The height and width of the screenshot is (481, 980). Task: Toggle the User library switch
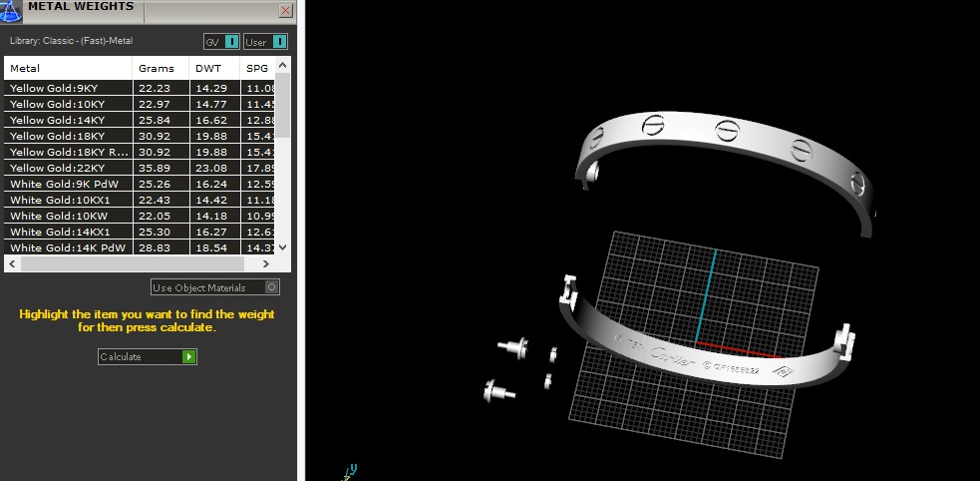click(x=265, y=42)
